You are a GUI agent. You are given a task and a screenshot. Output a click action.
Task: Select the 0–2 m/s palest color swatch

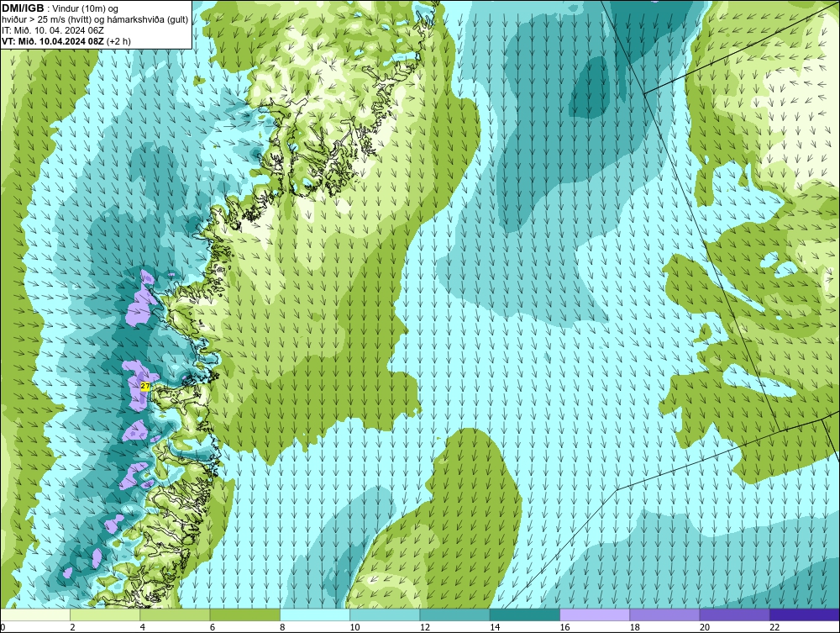(34, 615)
